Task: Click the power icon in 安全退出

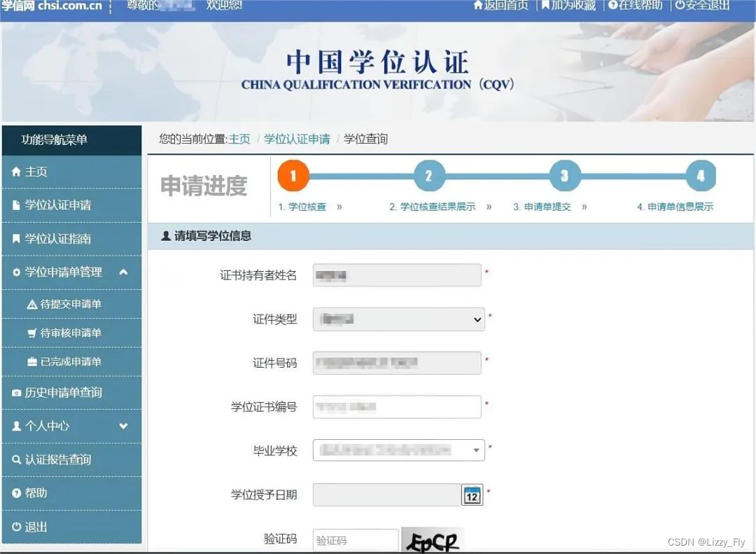Action: (680, 5)
